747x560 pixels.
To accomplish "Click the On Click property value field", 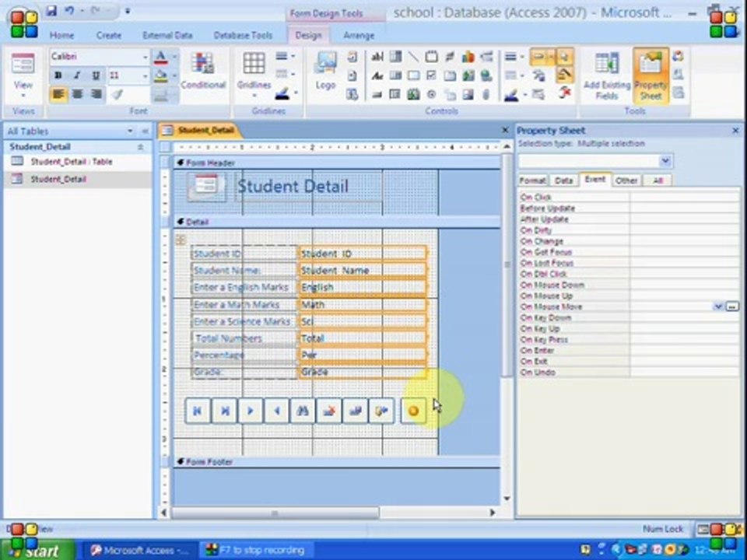I will pyautogui.click(x=685, y=197).
